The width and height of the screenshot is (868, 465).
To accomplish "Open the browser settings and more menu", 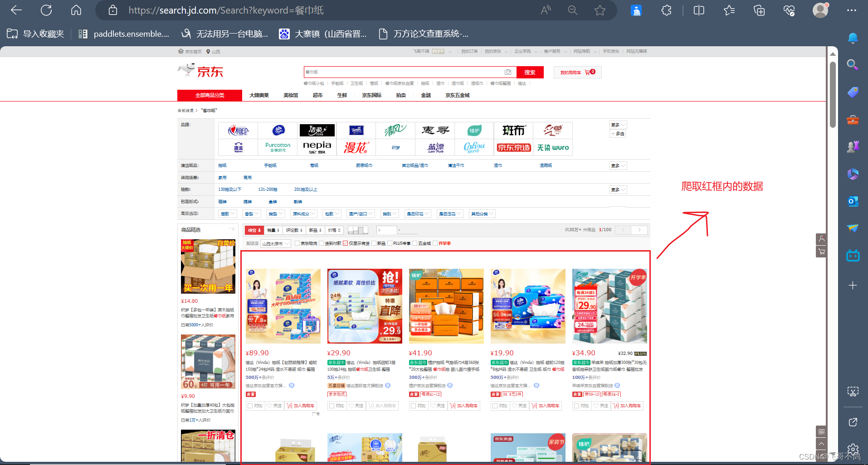I will coord(852,10).
